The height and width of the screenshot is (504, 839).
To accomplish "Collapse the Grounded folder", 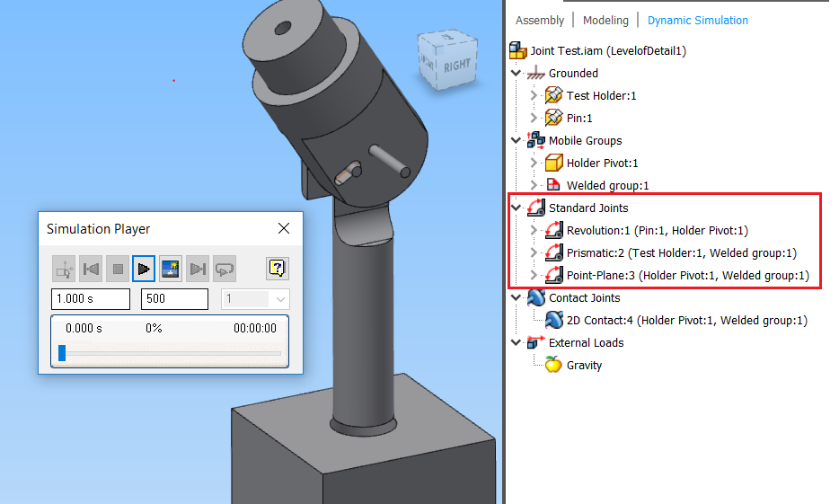I will [x=516, y=73].
